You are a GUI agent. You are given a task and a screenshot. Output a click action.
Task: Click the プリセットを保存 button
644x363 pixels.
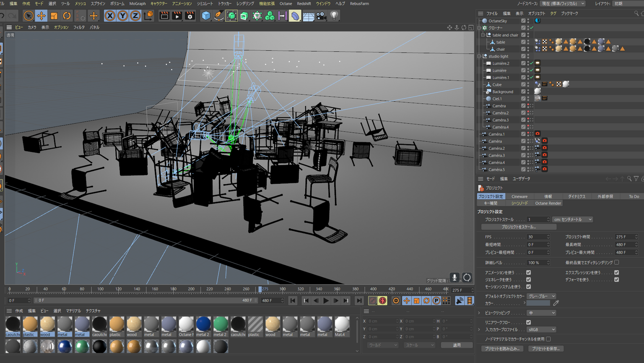click(545, 349)
